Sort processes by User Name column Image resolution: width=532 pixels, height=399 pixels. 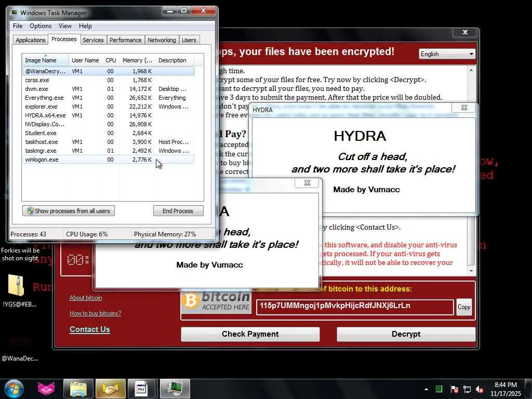(x=85, y=60)
